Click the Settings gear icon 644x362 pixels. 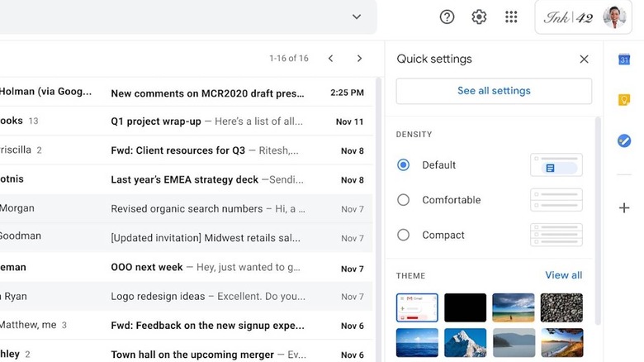[x=479, y=17]
